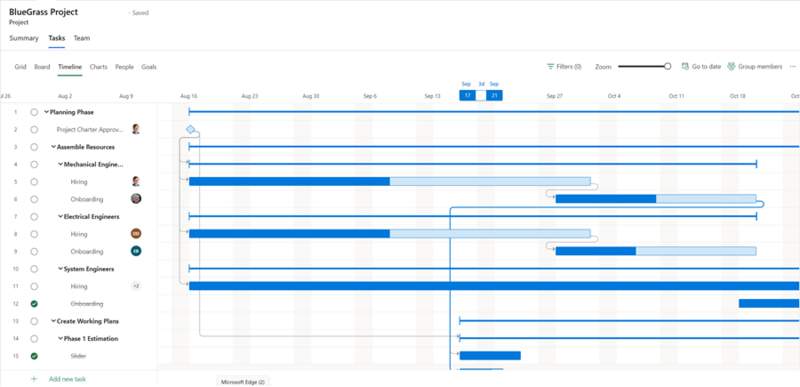Viewport: 800px width, 387px height.
Task: Select the Tasks tab
Action: pyautogui.click(x=57, y=38)
